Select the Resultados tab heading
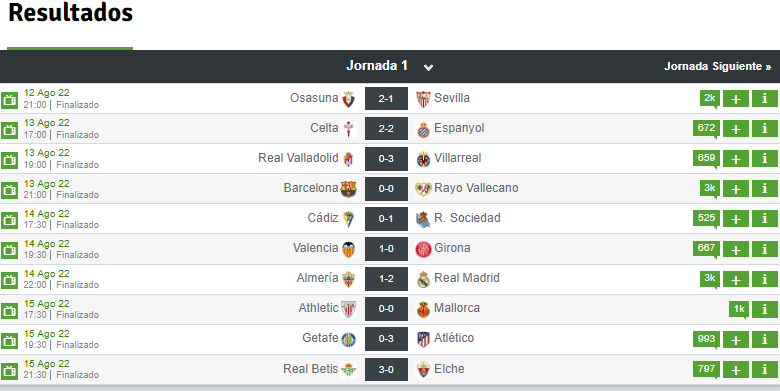Image resolution: width=780 pixels, height=391 pixels. coord(70,13)
